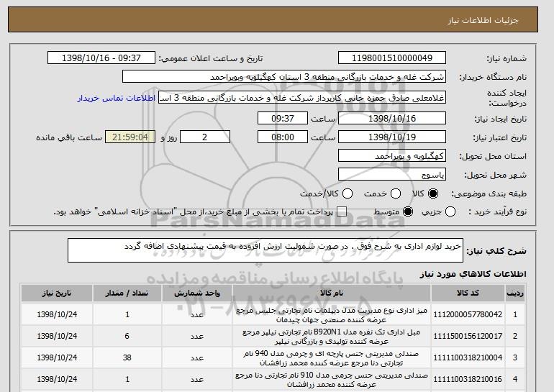Choose the جزیی purchase process option
The height and width of the screenshot is (392, 554).
[x=450, y=212]
